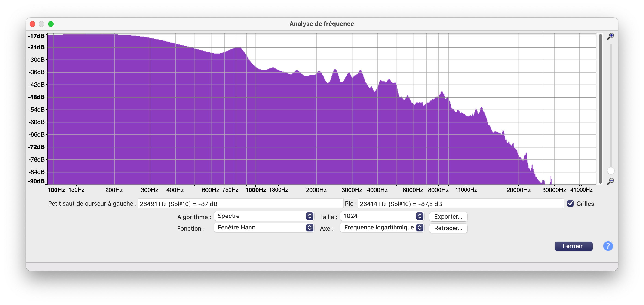Click the 20000Hz axis label
Screen dimensions: 644x305
click(x=518, y=190)
